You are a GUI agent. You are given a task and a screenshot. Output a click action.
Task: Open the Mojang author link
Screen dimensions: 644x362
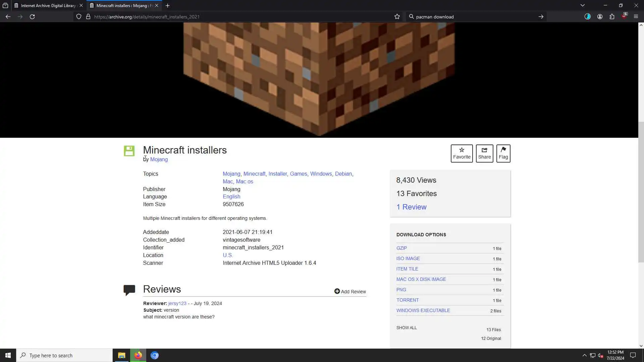click(x=159, y=159)
